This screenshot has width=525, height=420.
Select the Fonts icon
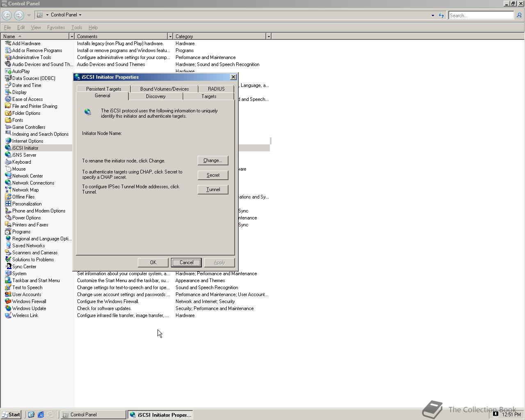8,120
